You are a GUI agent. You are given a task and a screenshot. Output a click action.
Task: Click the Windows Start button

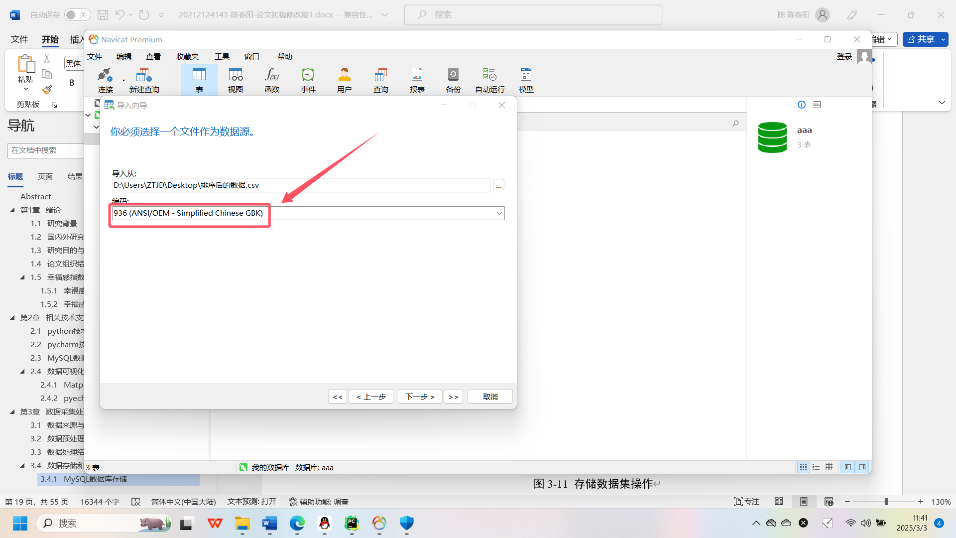click(x=20, y=523)
